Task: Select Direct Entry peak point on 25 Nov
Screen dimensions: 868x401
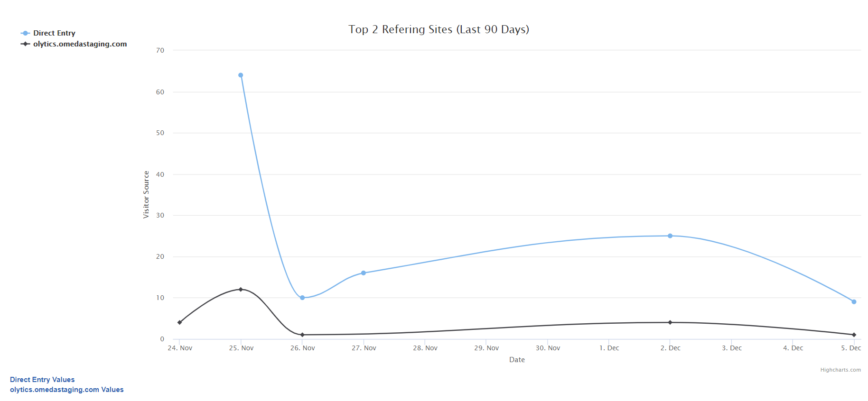Action: (x=241, y=75)
